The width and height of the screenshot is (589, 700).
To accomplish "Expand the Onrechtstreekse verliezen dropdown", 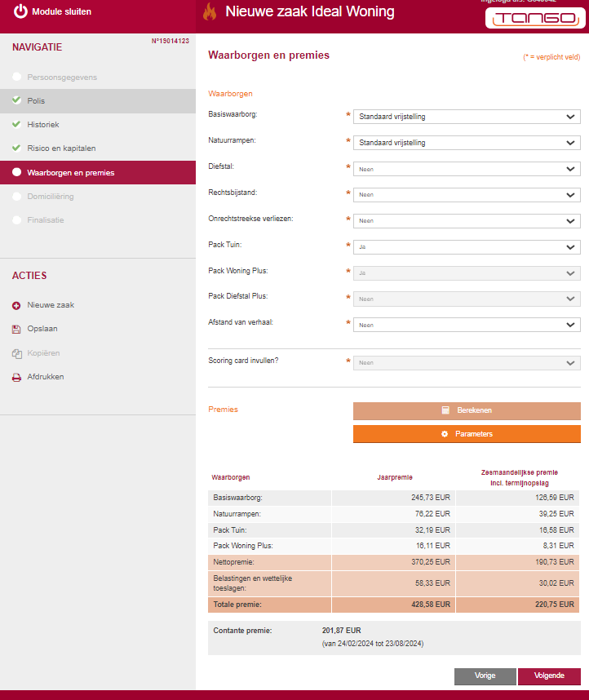I will (x=467, y=221).
